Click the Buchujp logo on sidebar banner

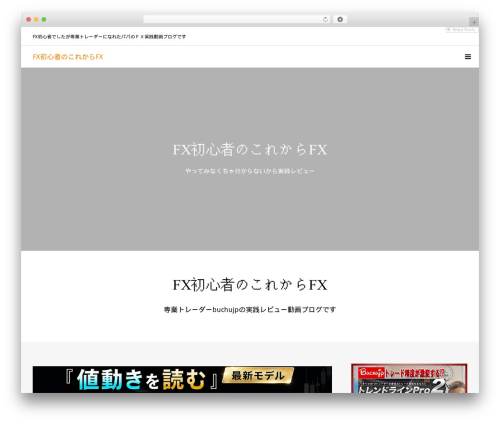point(371,372)
